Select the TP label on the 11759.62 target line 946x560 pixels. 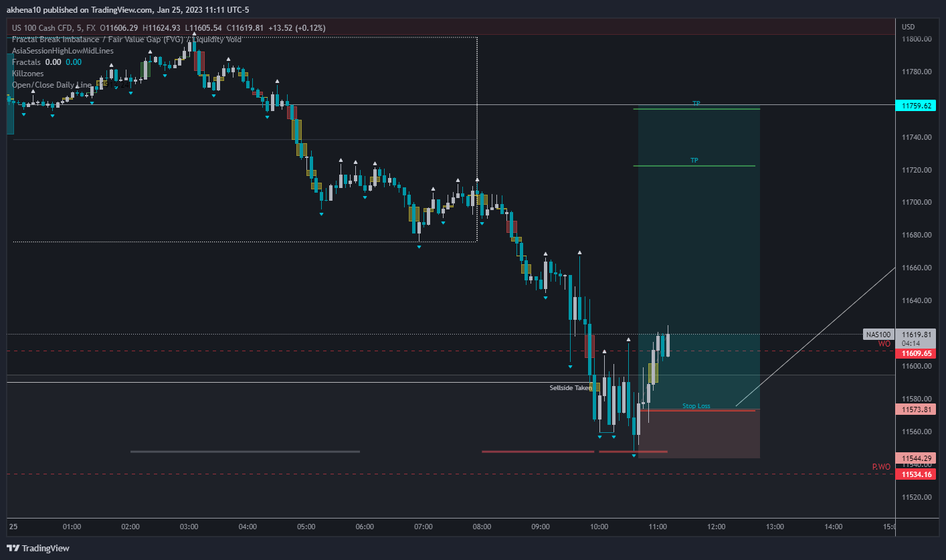click(x=696, y=104)
